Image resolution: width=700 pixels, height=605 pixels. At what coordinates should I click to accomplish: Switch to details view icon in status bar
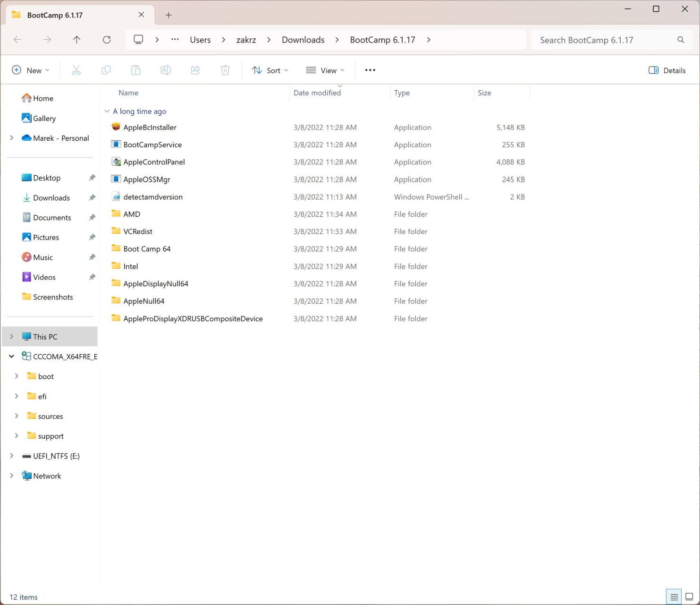pyautogui.click(x=674, y=597)
